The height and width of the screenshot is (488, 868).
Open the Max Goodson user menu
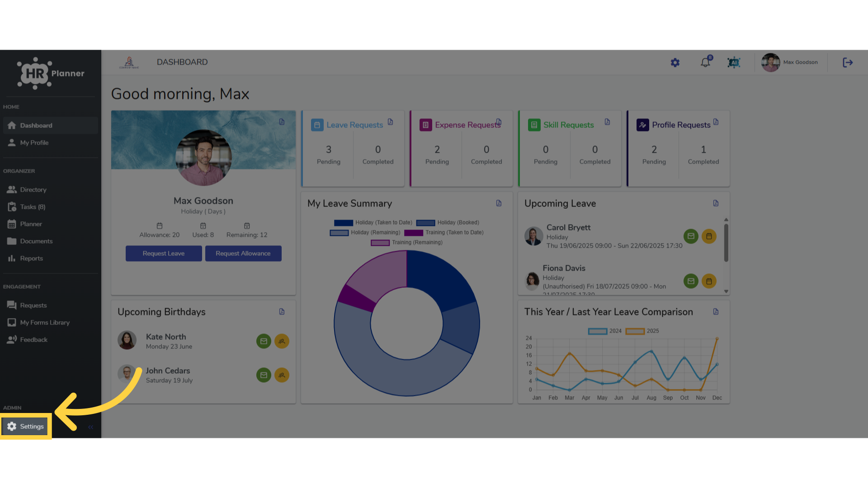coord(790,62)
